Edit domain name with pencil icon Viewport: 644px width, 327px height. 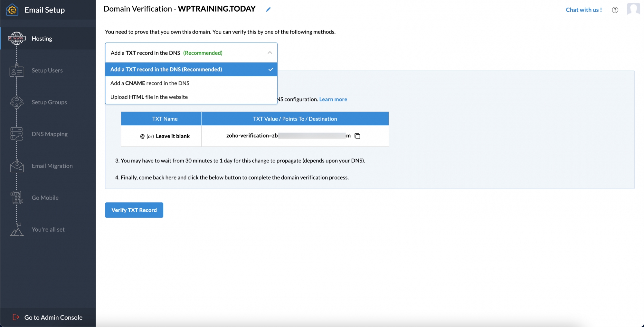coord(268,9)
